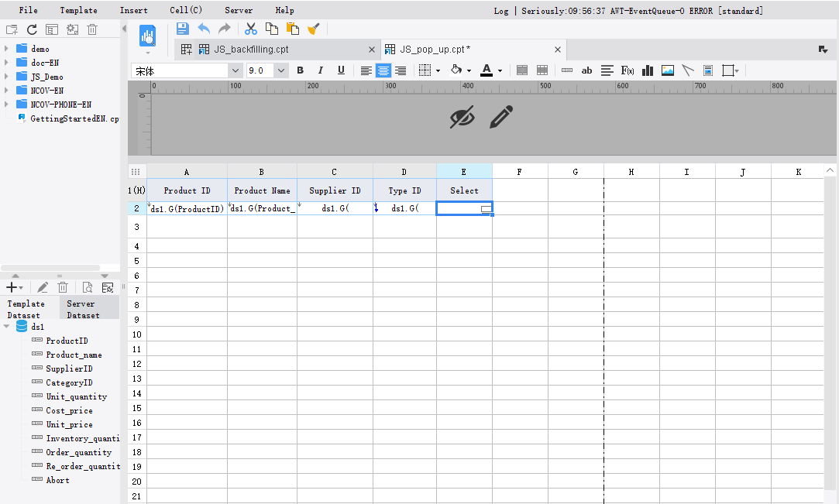
Task: Open the font family dropdown
Action: [235, 70]
